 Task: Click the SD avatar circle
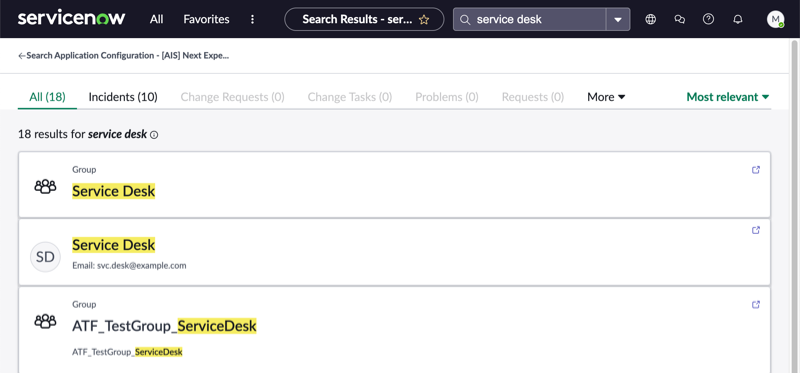(45, 257)
